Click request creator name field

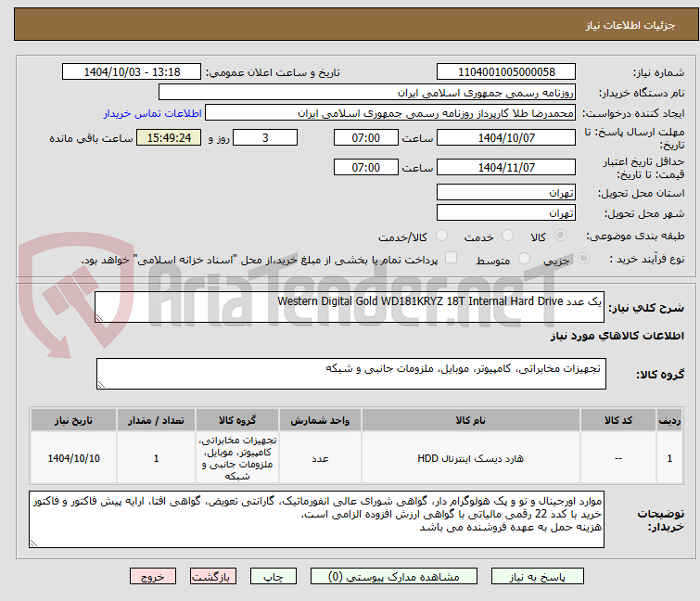tap(390, 113)
